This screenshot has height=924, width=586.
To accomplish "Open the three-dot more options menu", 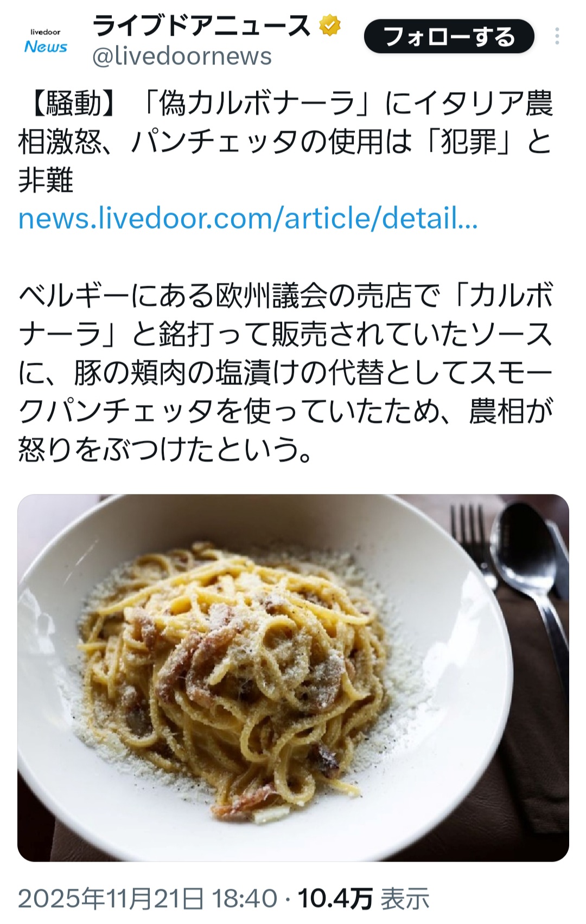I will tap(557, 36).
